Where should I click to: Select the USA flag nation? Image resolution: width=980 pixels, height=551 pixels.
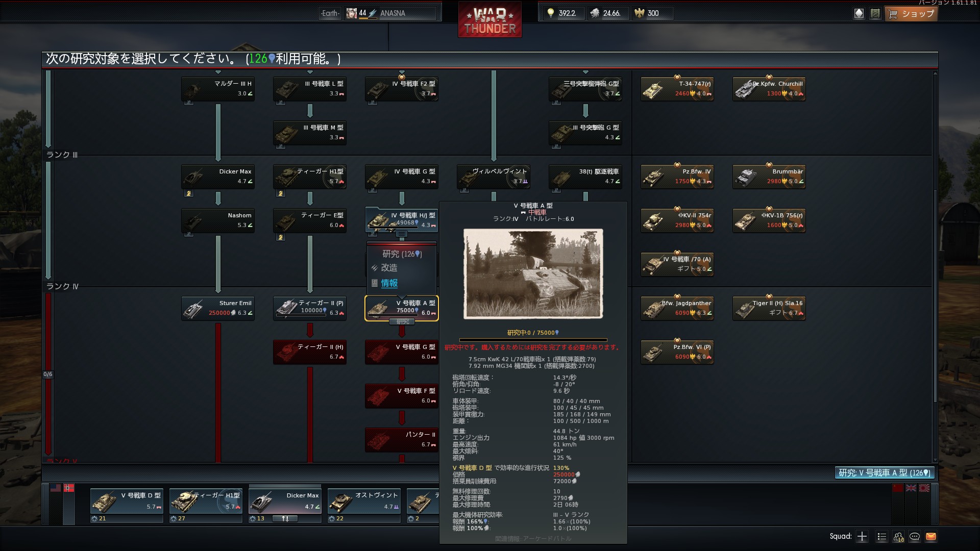point(56,488)
